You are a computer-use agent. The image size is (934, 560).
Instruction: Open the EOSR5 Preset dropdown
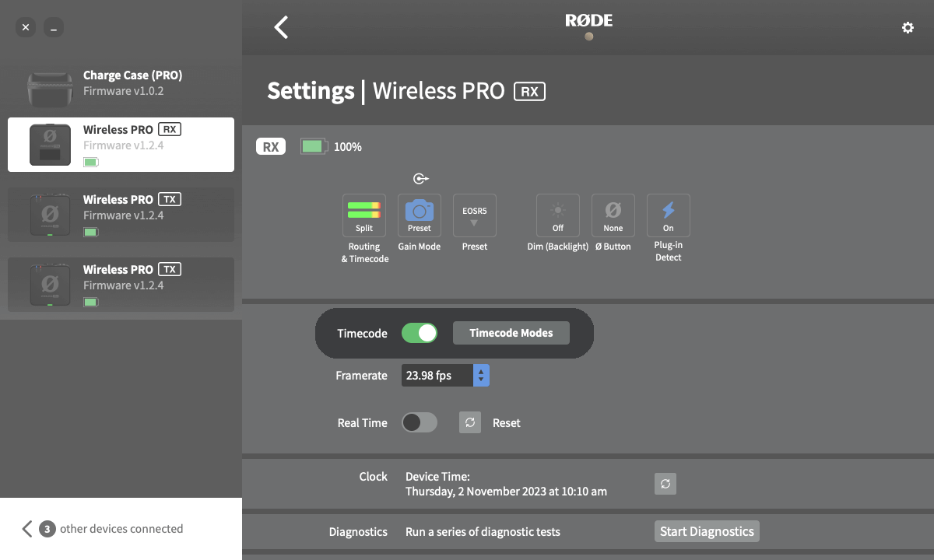(x=474, y=215)
